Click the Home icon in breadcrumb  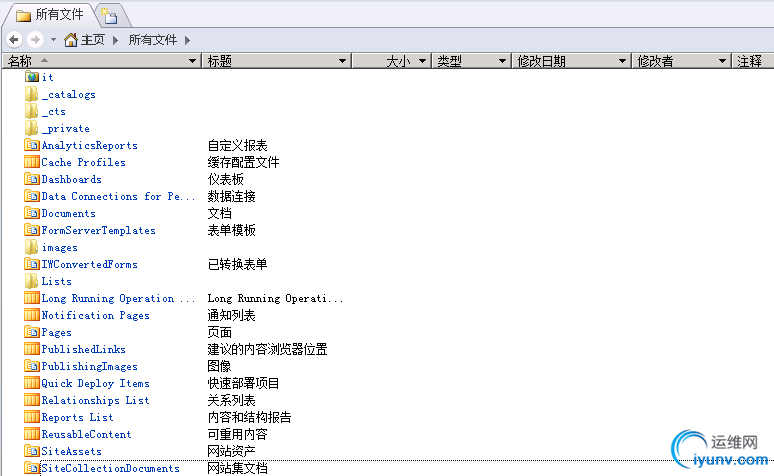coord(71,40)
